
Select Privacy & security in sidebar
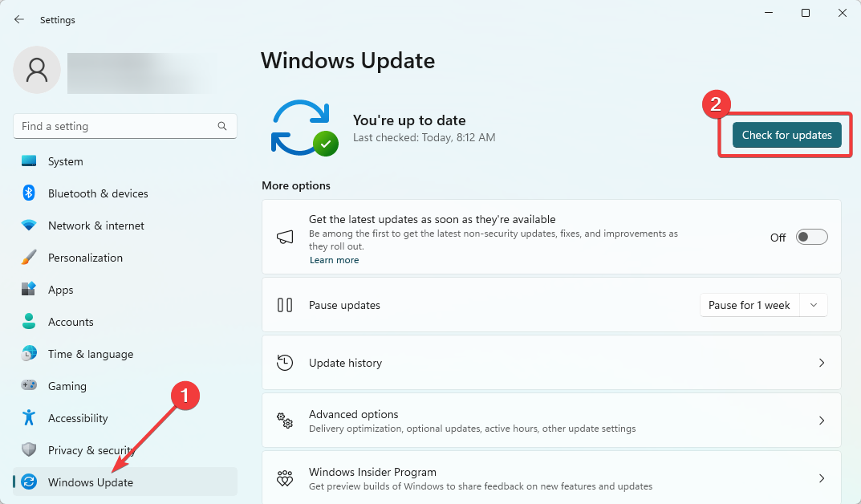click(125, 450)
